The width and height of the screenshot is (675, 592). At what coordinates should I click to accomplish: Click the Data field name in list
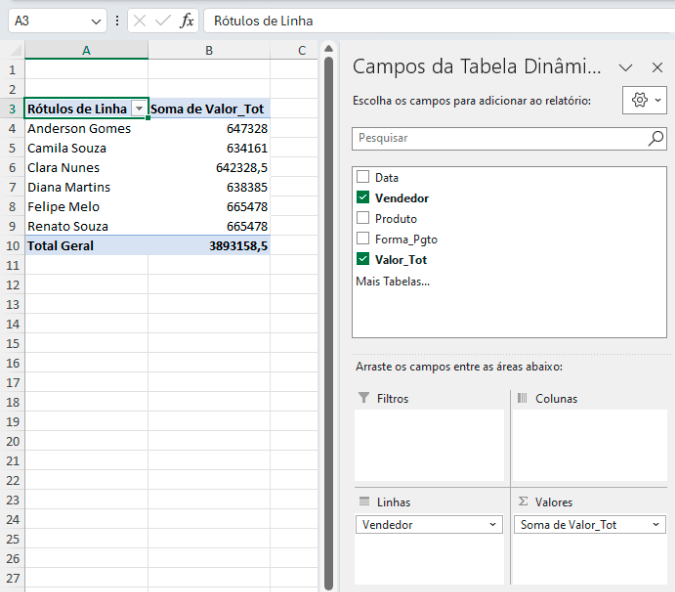(387, 177)
